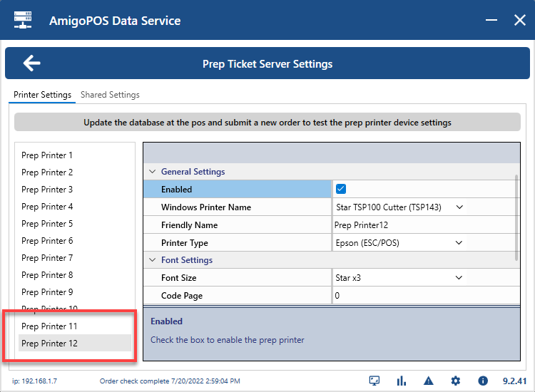Uncheck the Enabled checkbox

(x=341, y=189)
